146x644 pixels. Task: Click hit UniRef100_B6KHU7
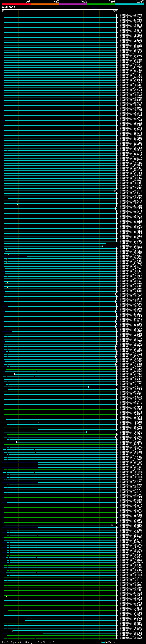coord(131,359)
